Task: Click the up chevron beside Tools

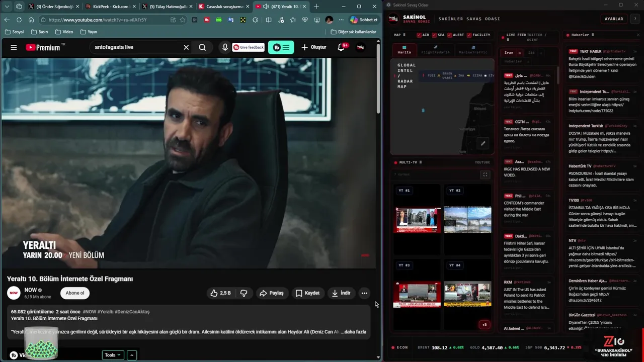Action: click(132, 355)
